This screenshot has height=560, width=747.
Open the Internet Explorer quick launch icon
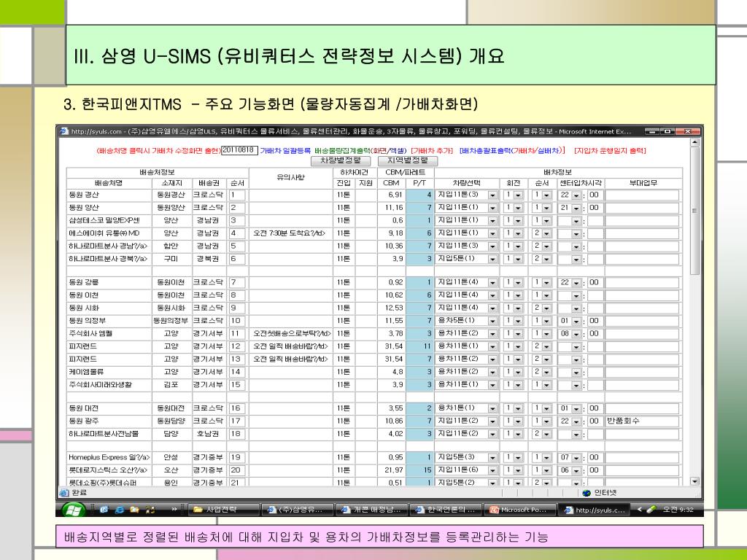click(x=119, y=510)
